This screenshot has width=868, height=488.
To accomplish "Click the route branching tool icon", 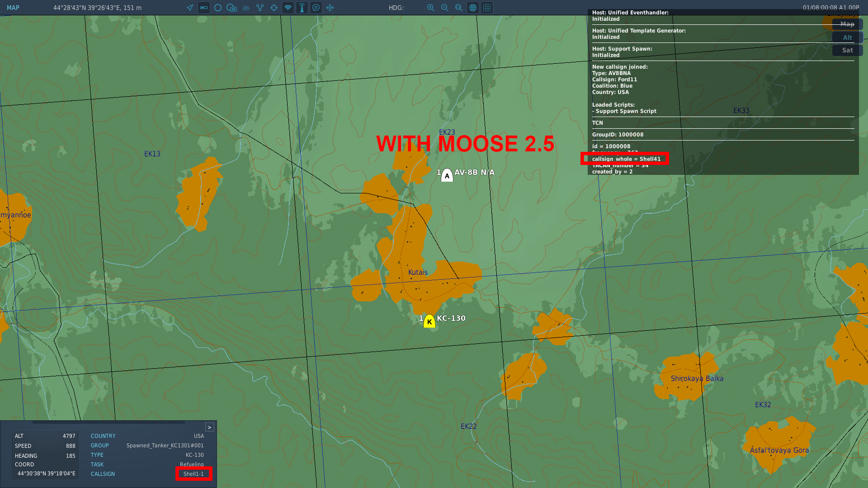I will point(259,8).
